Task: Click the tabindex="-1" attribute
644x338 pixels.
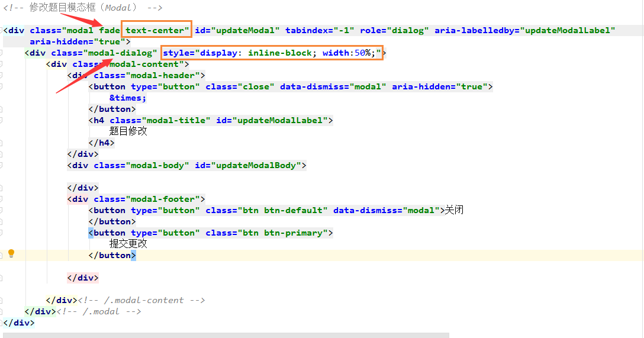Action: [x=320, y=30]
